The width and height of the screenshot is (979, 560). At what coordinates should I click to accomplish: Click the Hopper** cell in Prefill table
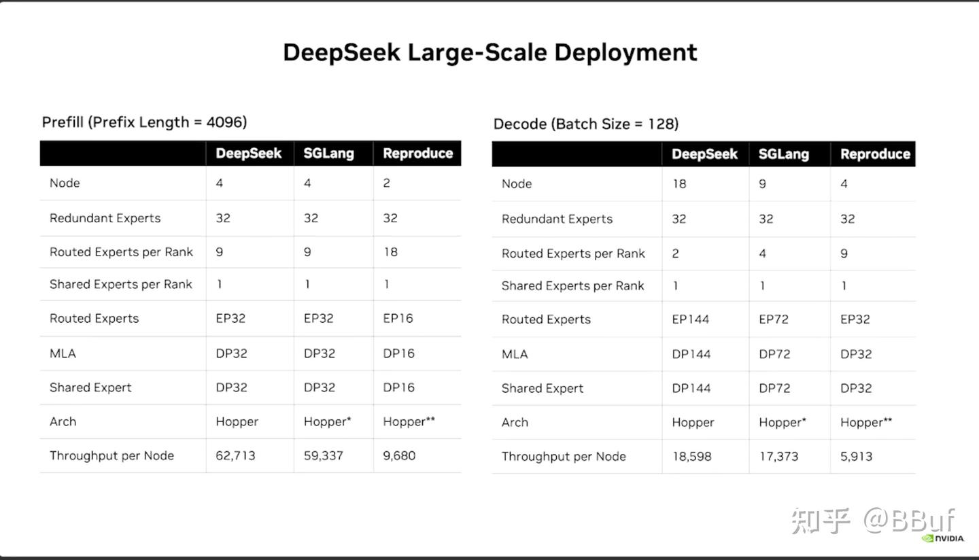(x=409, y=421)
